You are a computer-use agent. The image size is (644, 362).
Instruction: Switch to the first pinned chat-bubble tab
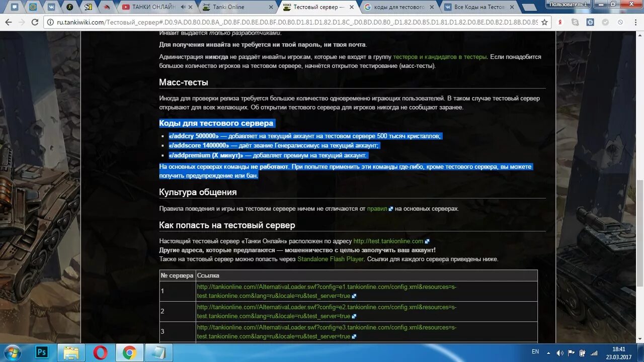pyautogui.click(x=15, y=7)
